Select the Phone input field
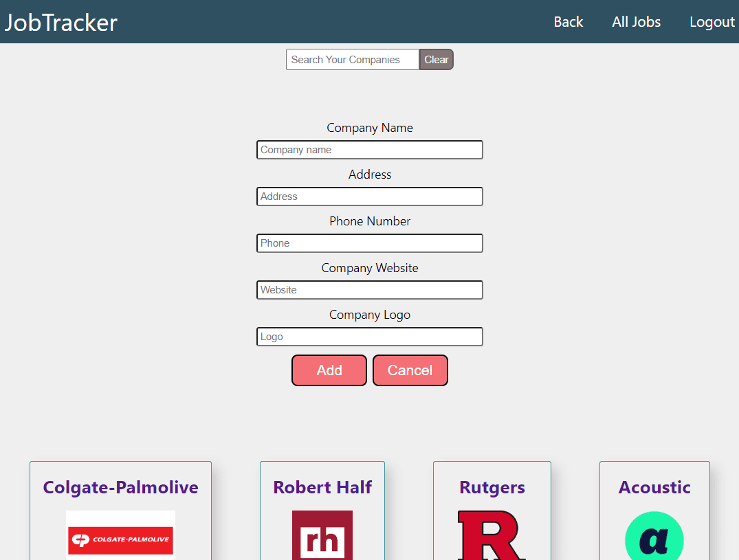This screenshot has height=560, width=739. 370,243
